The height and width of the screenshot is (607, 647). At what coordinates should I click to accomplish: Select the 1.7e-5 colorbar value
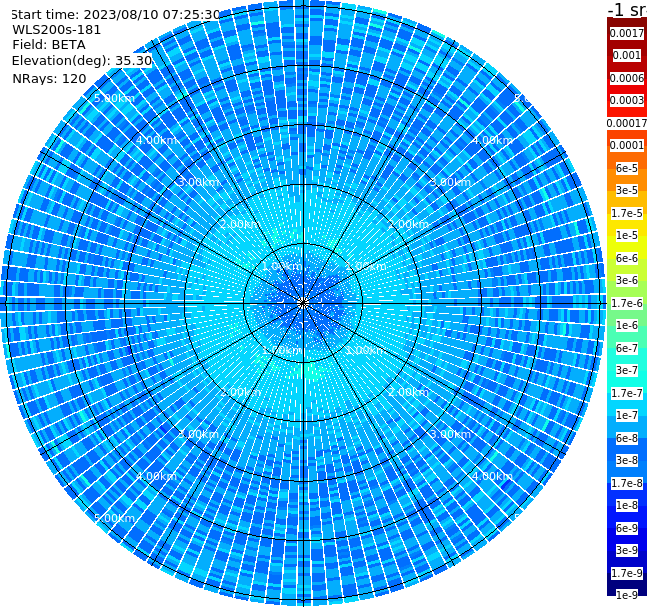coord(627,213)
